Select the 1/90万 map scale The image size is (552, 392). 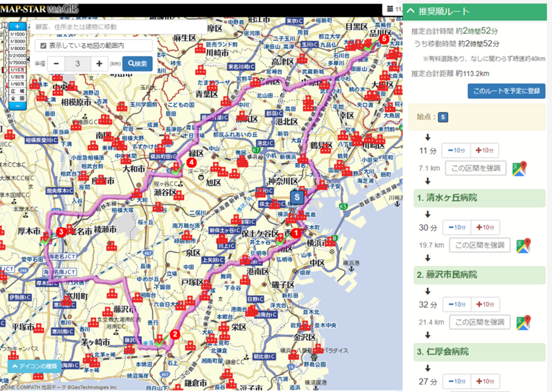point(17,84)
